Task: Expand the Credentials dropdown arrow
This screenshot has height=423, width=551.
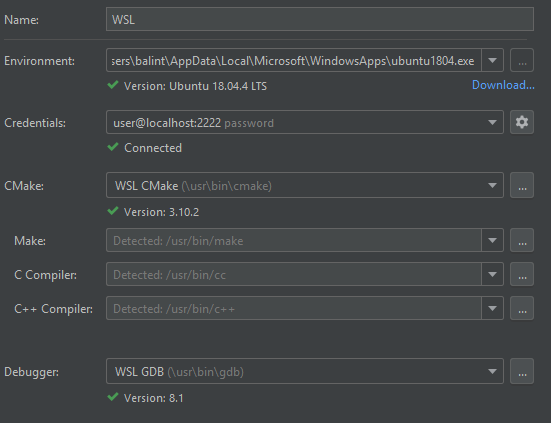Action: pyautogui.click(x=492, y=122)
